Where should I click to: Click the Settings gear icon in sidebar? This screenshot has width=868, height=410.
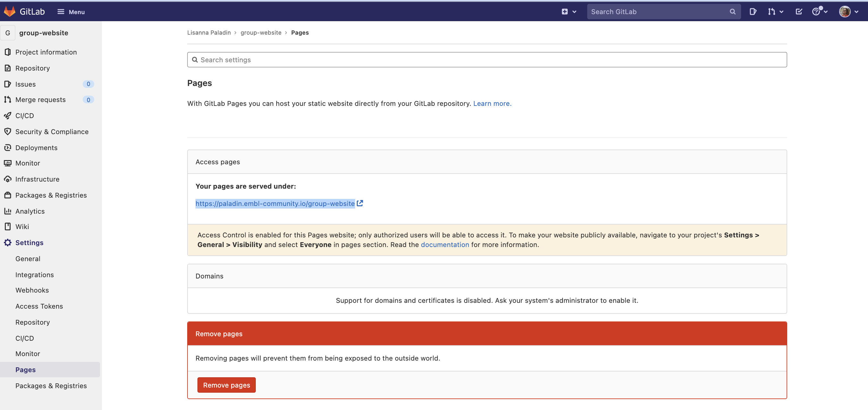7,243
